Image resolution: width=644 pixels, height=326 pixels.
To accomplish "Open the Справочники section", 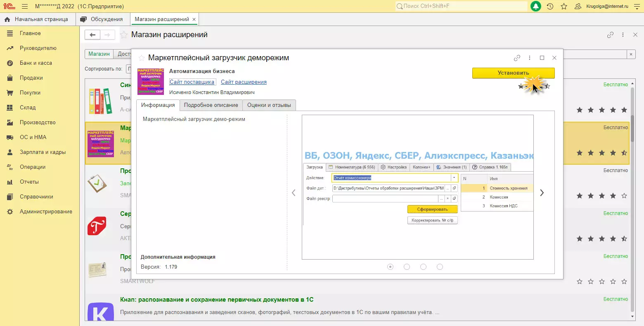I will click(x=37, y=197).
